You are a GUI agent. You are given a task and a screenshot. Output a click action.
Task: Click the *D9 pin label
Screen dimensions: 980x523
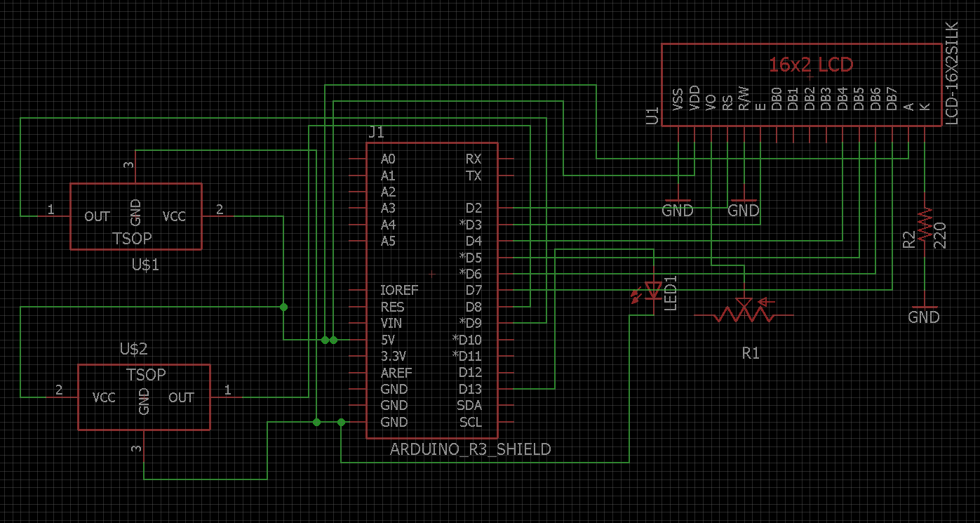(x=471, y=323)
